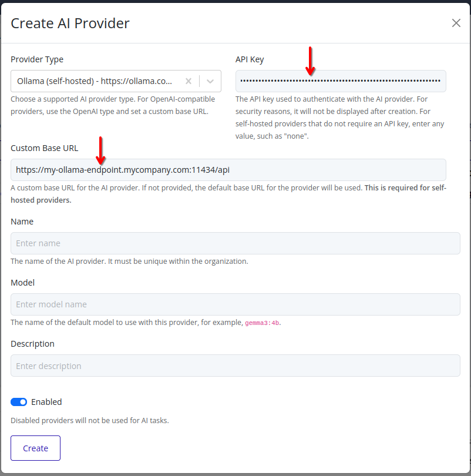The height and width of the screenshot is (476, 471).
Task: Select the Ollama self-hosted combo box
Action: click(x=100, y=81)
